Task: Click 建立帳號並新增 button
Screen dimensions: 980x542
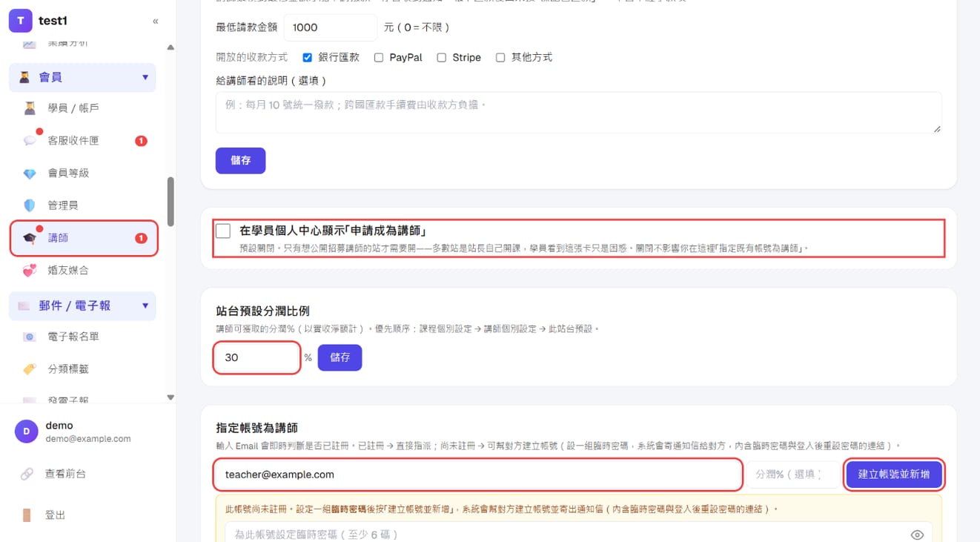Action: pos(894,475)
